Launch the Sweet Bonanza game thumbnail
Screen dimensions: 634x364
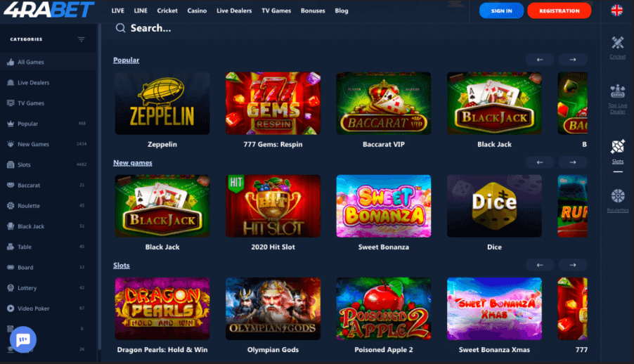click(x=383, y=206)
